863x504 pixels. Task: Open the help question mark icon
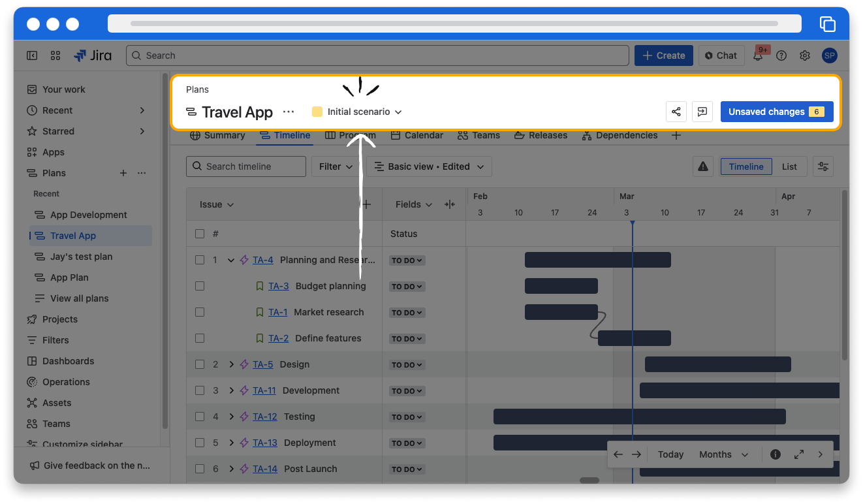point(781,55)
